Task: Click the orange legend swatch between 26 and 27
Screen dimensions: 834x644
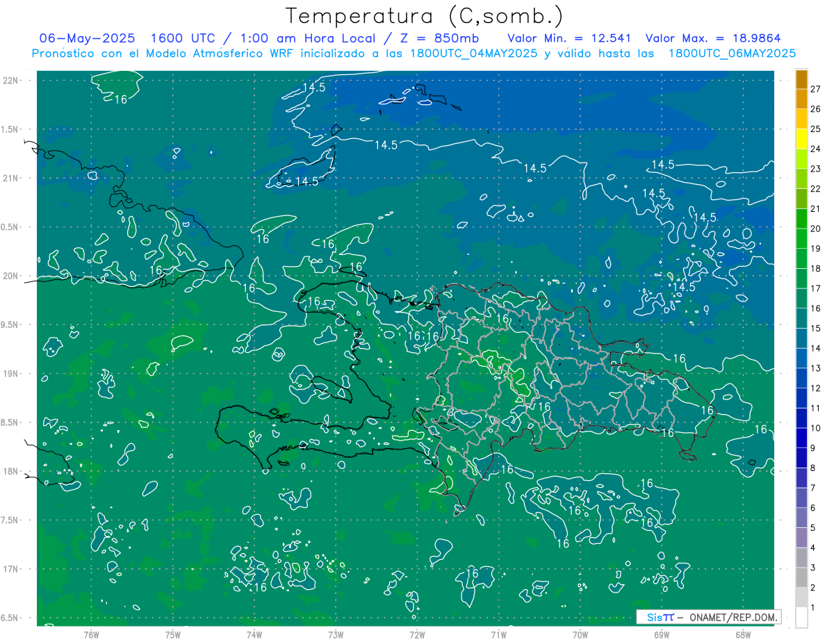Action: [x=801, y=99]
